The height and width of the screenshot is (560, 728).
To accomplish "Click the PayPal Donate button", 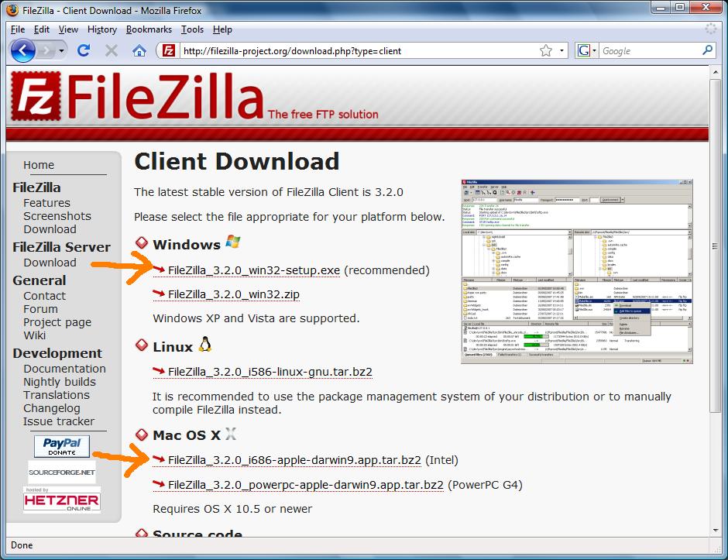I will [x=62, y=446].
